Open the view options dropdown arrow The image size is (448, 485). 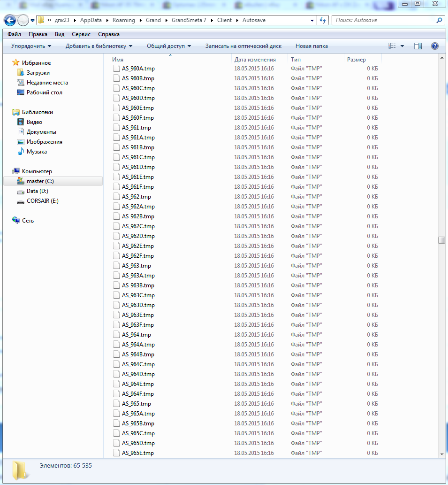pyautogui.click(x=402, y=46)
